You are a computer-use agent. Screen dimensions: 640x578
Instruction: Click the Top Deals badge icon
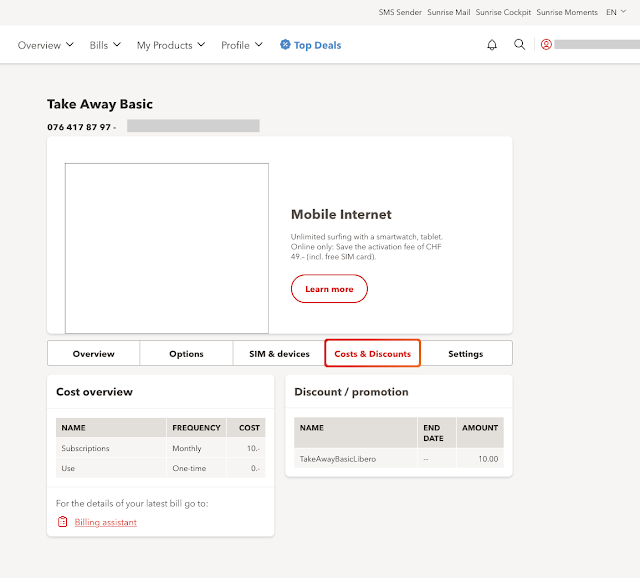285,45
